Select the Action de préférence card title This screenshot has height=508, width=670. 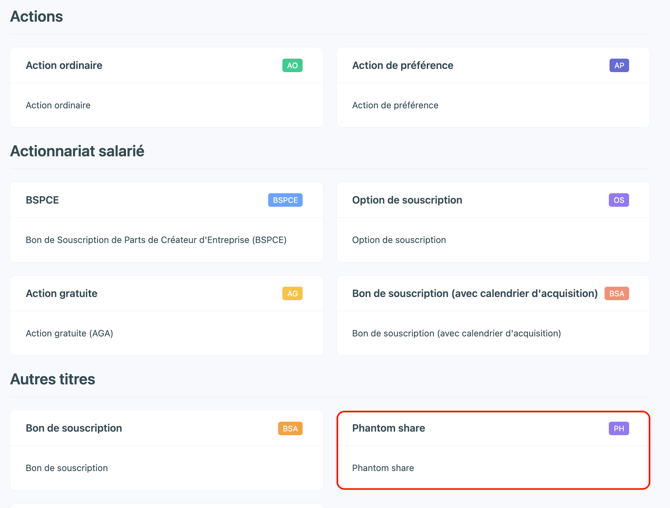(x=403, y=65)
